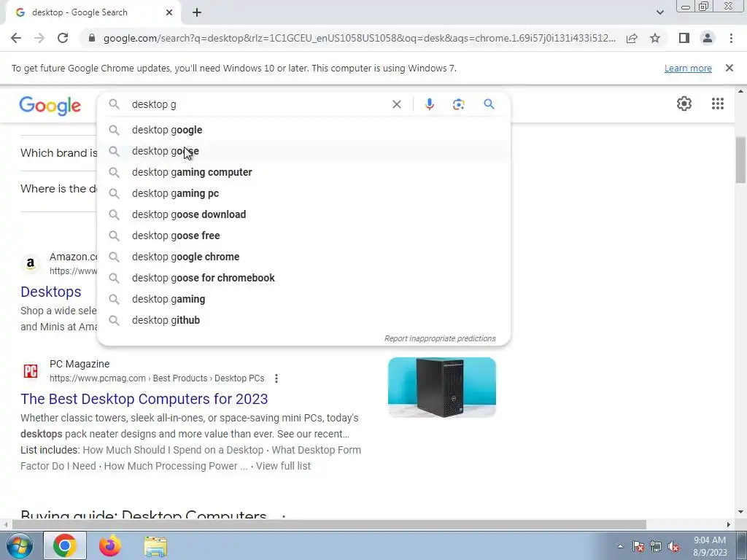The image size is (747, 560).
Task: Select suggestion 'desktop gaming computer'
Action: (x=304, y=172)
